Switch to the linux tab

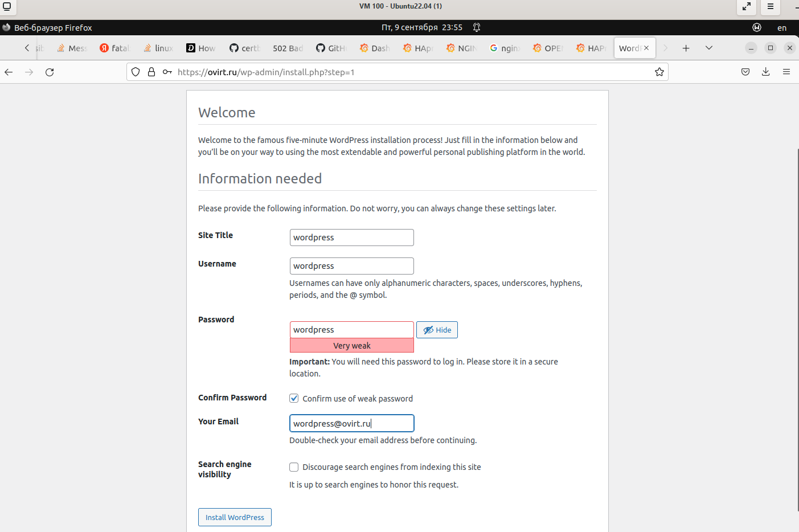(x=158, y=48)
